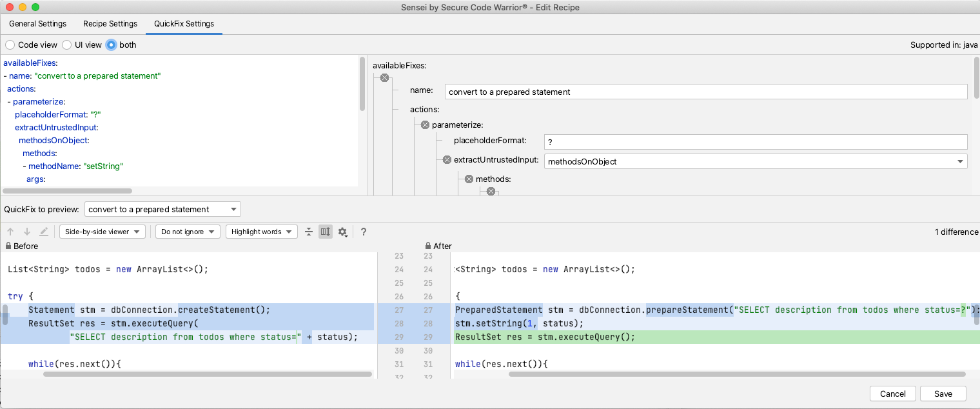Click 'ResultSet res = stm.executeQuery();' green line
Screen dimensions: 980x409
[x=545, y=337]
